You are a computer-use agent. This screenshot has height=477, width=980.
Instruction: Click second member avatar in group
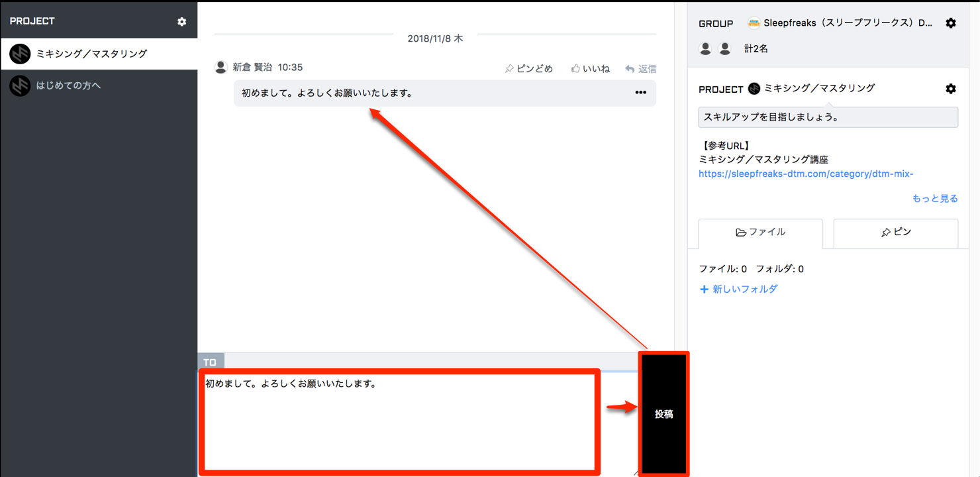725,48
